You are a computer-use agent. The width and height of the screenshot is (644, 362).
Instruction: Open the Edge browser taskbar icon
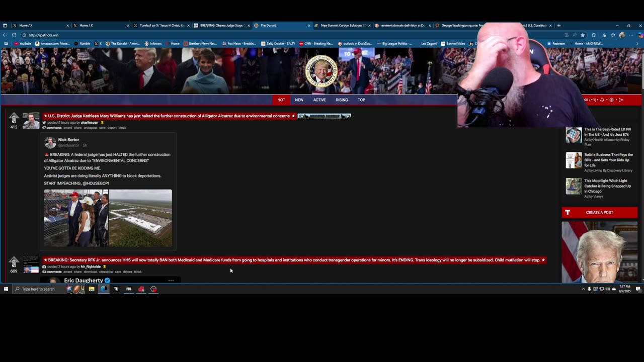(104, 289)
